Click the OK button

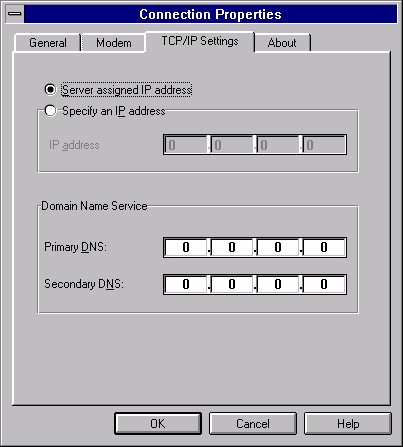pyautogui.click(x=158, y=424)
